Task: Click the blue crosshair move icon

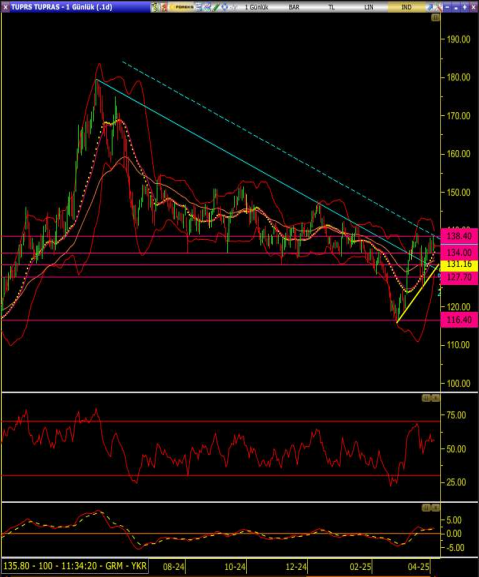Action: 224,7
